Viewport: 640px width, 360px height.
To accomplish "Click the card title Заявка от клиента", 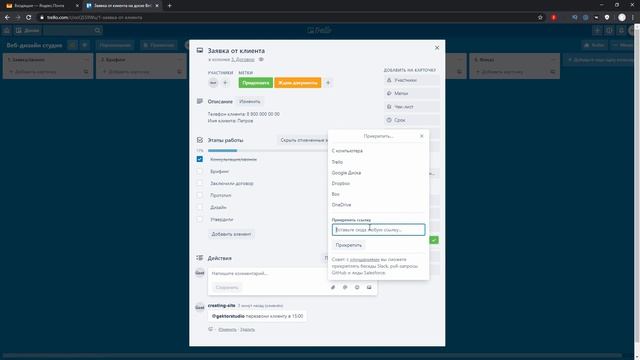I will pyautogui.click(x=236, y=51).
